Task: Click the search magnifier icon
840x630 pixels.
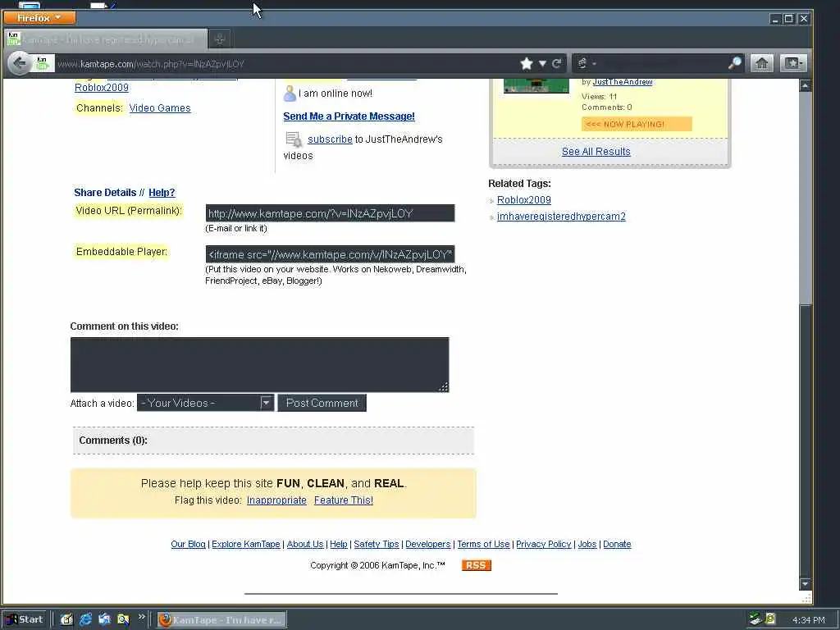Action: (x=735, y=63)
